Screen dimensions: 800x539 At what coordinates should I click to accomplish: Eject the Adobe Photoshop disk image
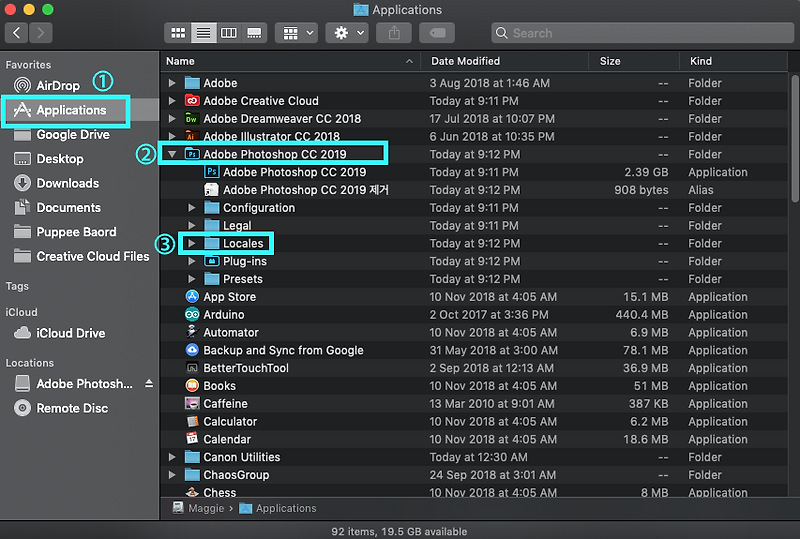click(x=149, y=383)
